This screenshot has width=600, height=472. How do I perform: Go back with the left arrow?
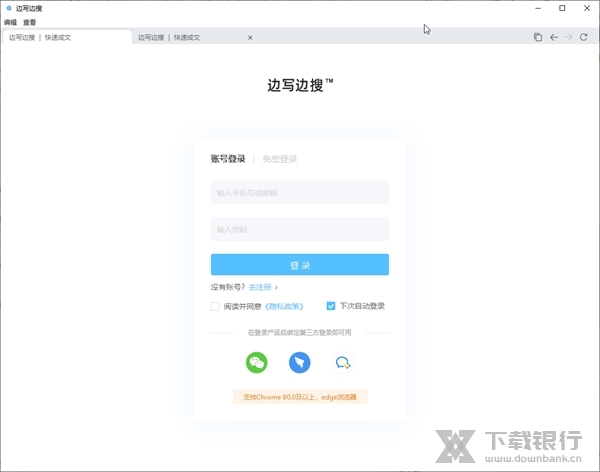point(554,37)
